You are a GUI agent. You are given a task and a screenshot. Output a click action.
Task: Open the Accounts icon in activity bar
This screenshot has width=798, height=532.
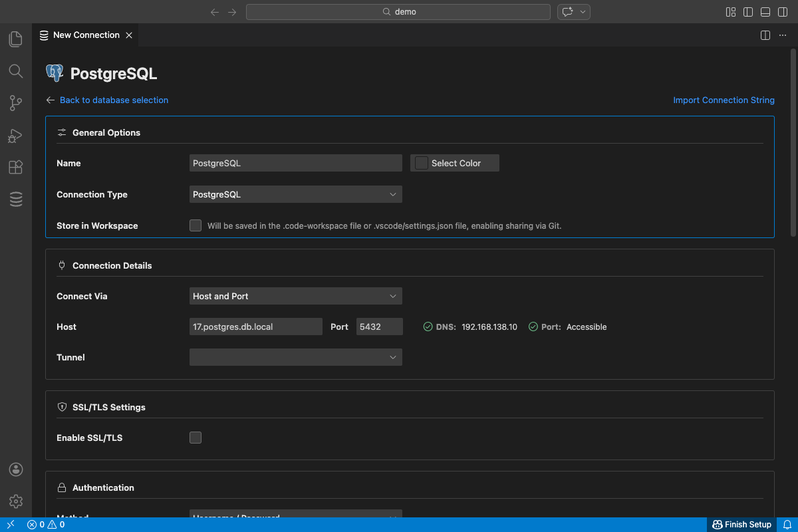[x=16, y=469]
